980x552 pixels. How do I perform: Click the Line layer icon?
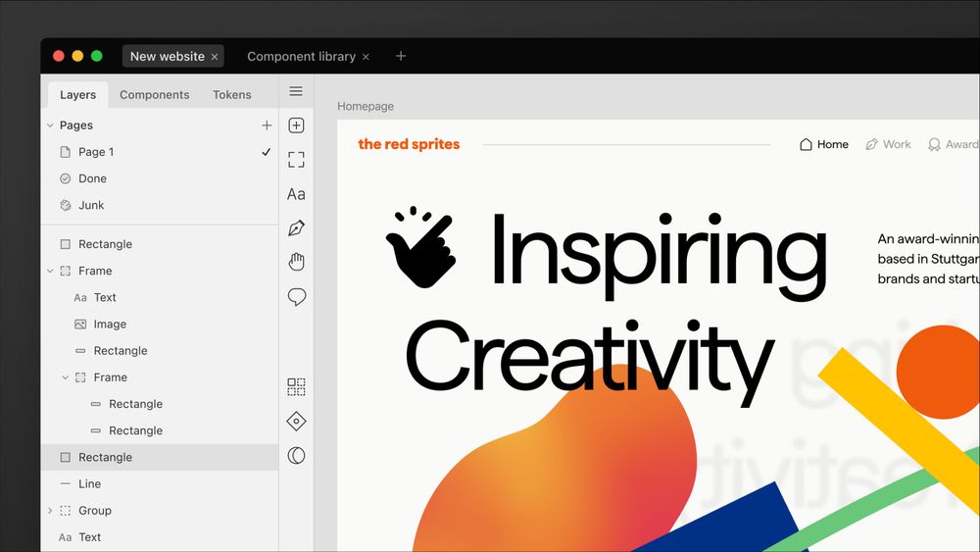(x=65, y=484)
